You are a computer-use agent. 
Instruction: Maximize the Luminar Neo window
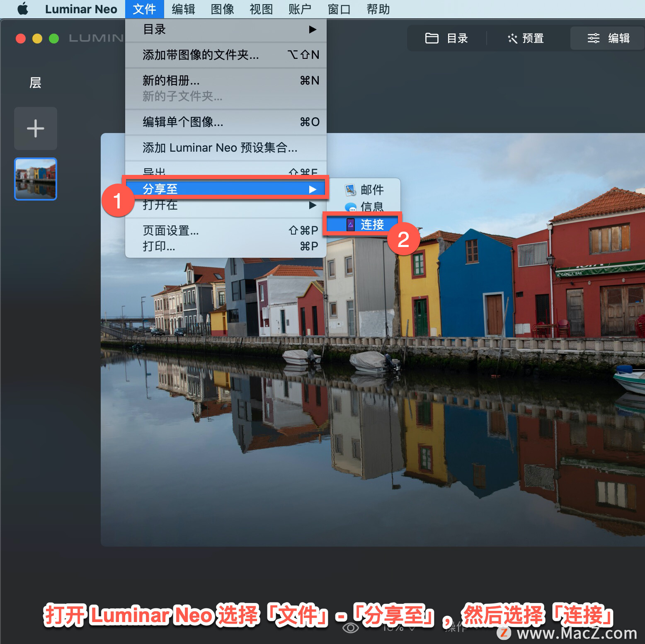pyautogui.click(x=54, y=39)
